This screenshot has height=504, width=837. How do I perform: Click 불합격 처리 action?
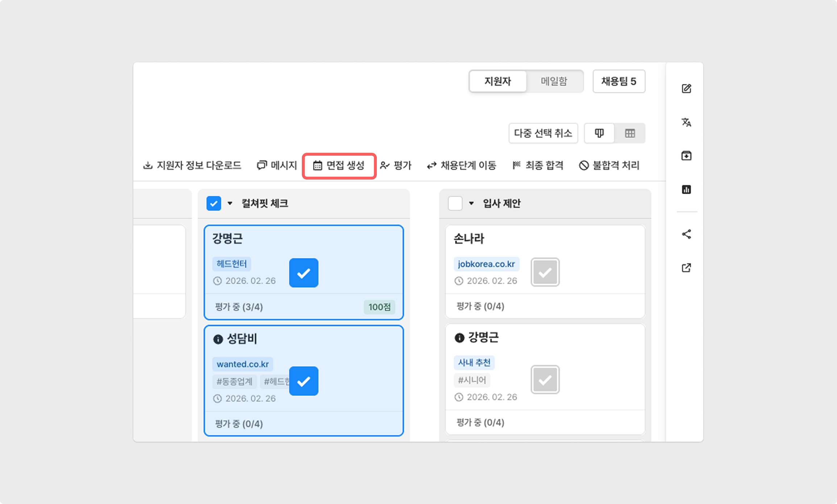pyautogui.click(x=609, y=165)
